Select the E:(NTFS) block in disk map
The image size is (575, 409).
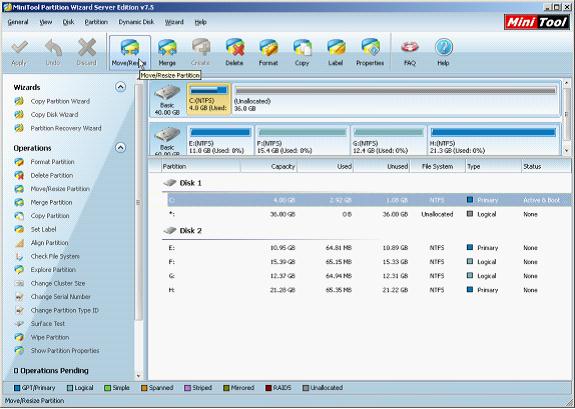click(x=220, y=140)
